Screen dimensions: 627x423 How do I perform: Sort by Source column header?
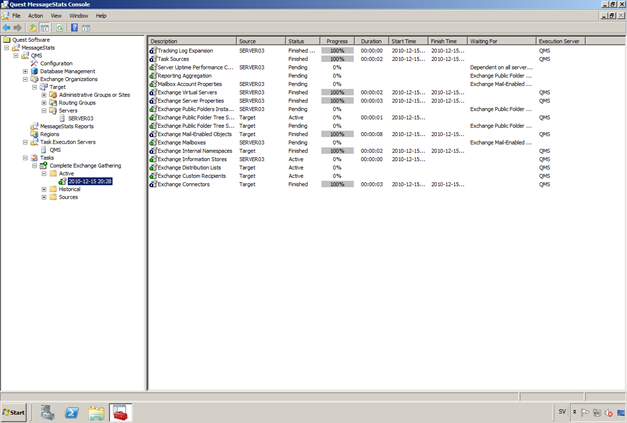pos(261,41)
